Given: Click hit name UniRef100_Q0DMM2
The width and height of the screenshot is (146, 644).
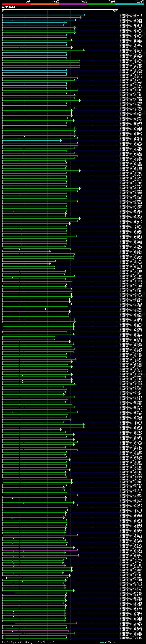Looking at the screenshot, I should tap(131, 329).
